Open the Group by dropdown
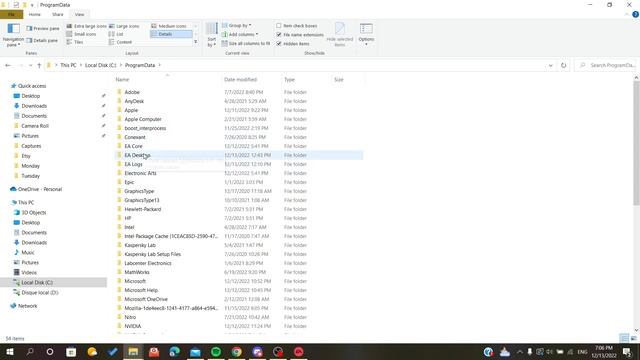The width and height of the screenshot is (640, 360). click(x=236, y=26)
